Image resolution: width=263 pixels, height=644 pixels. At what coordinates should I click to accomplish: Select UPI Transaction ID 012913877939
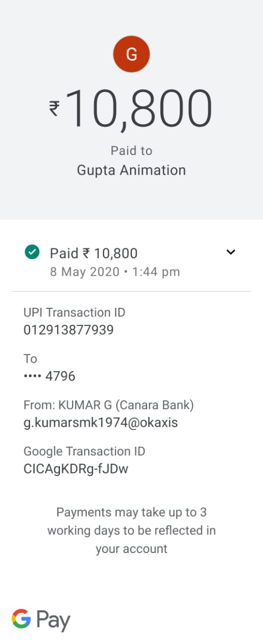[69, 330]
